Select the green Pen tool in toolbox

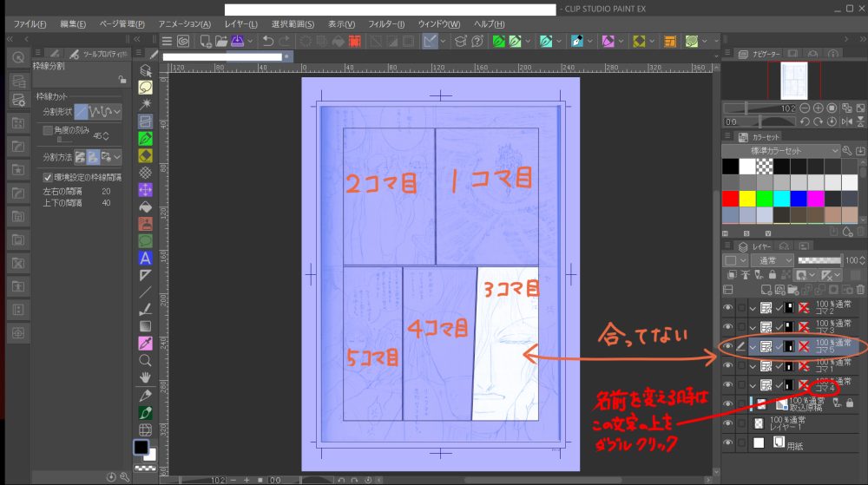pyautogui.click(x=145, y=139)
